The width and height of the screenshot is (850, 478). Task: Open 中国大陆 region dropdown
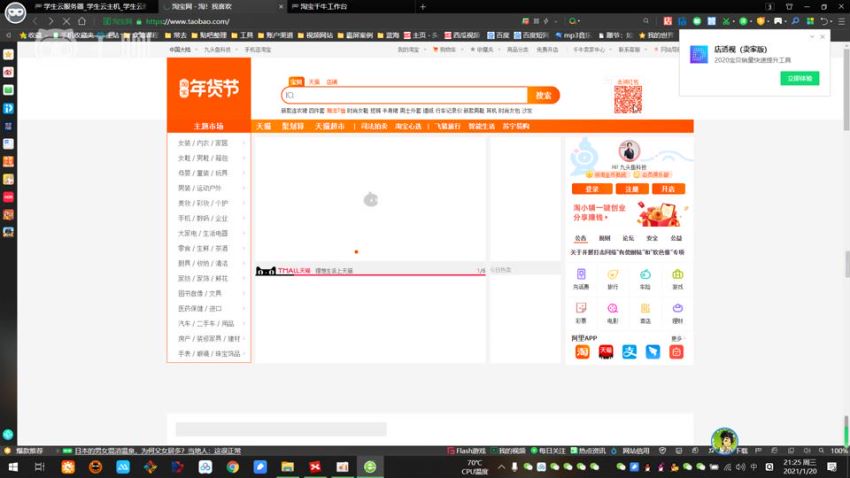coord(182,49)
